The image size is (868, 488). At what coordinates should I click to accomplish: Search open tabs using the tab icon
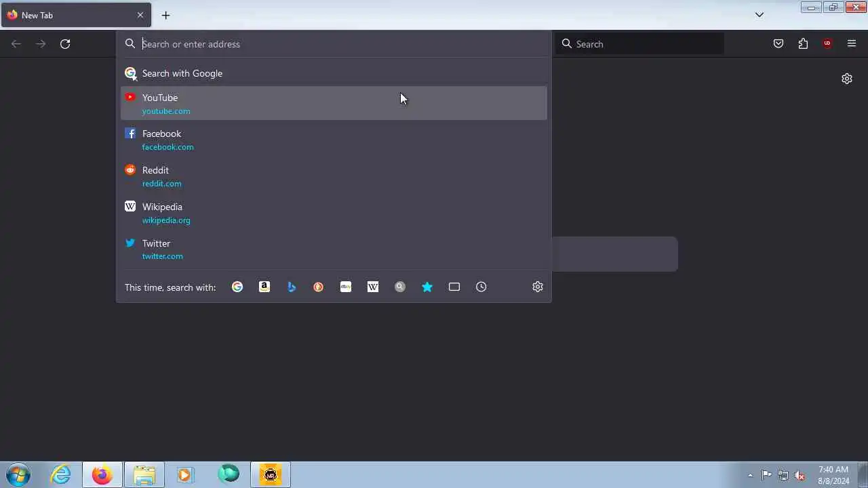coord(454,287)
